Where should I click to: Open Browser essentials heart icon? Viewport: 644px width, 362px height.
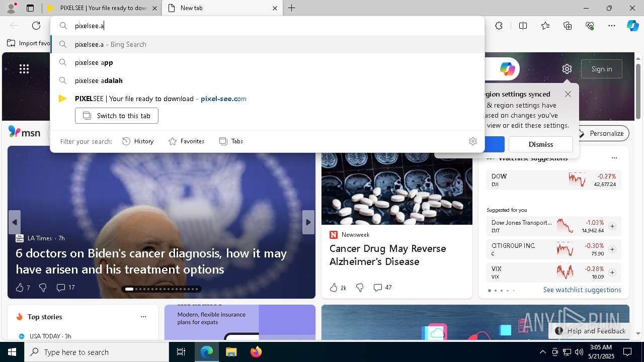(x=590, y=26)
